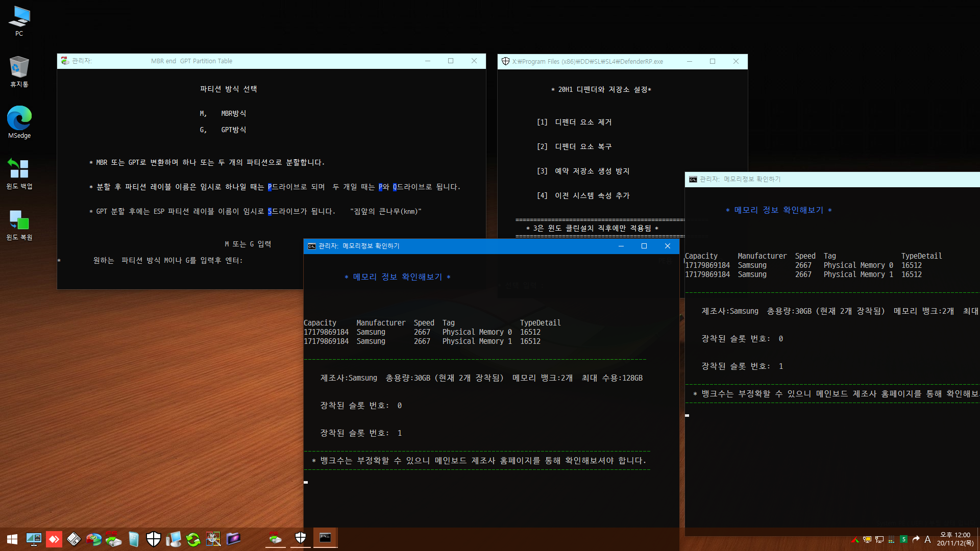Open the purple folder taskbar icon
Screen dimensions: 980x551
[233, 539]
